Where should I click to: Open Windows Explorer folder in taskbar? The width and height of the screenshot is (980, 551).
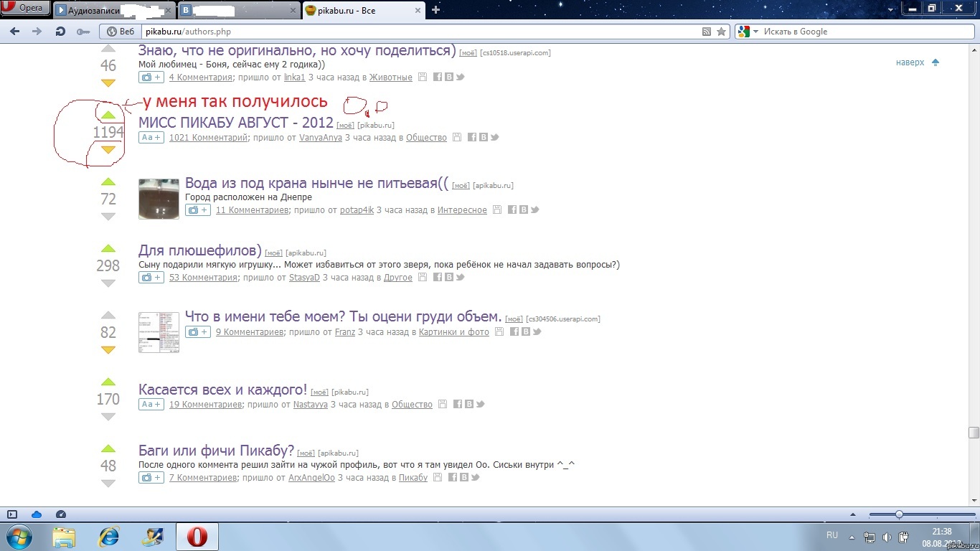[64, 537]
